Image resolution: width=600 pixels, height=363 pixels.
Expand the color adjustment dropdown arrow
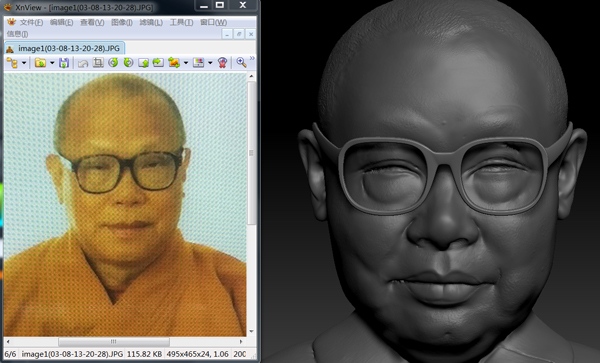tap(210, 63)
